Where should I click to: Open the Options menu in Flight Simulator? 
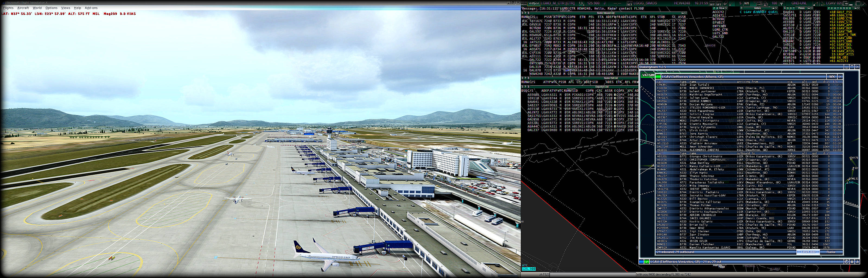[x=51, y=8]
